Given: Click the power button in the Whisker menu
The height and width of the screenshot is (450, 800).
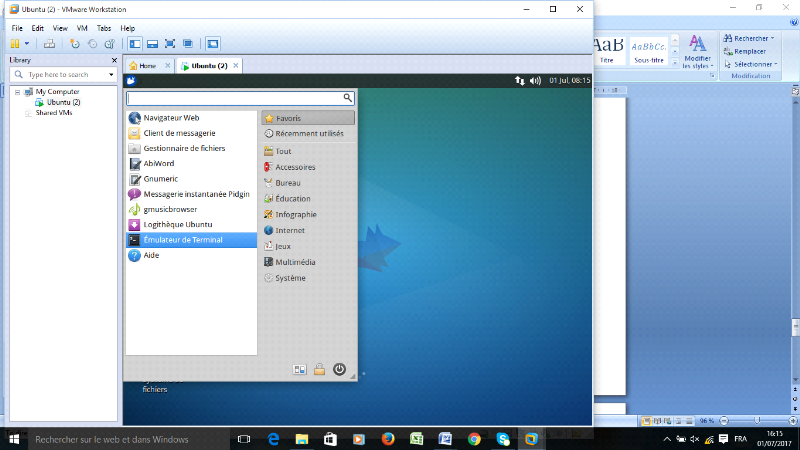Looking at the screenshot, I should [339, 369].
